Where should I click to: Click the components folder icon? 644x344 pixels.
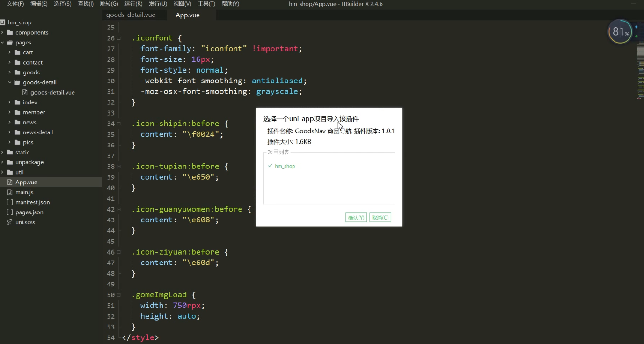click(10, 32)
